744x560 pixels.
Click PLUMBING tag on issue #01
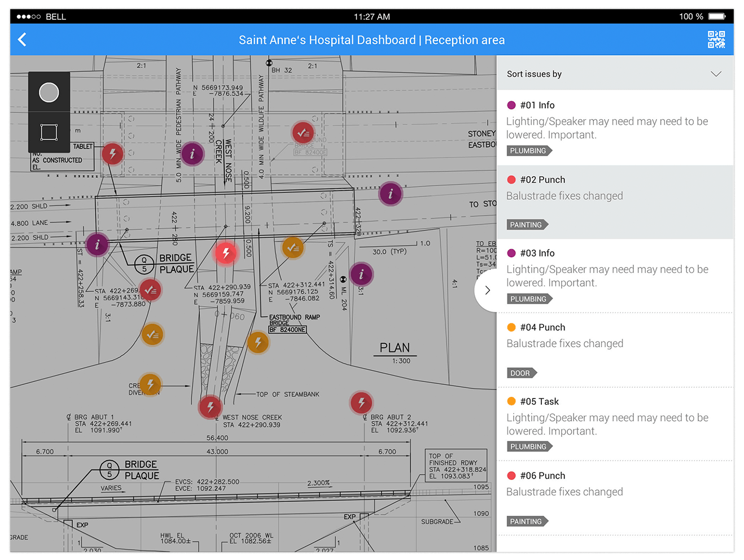point(529,151)
